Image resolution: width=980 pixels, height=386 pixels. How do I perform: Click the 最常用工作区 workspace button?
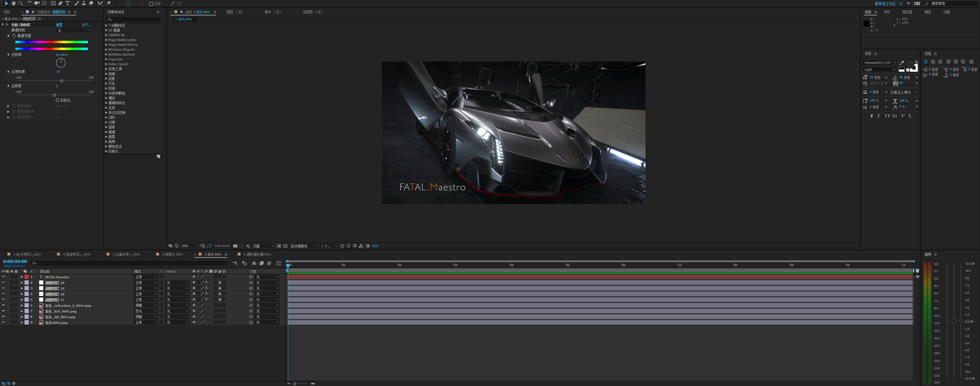pyautogui.click(x=885, y=4)
